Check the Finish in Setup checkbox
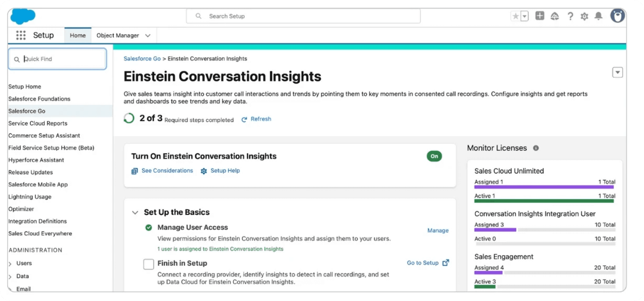Image resolution: width=644 pixels, height=301 pixels. 148,264
